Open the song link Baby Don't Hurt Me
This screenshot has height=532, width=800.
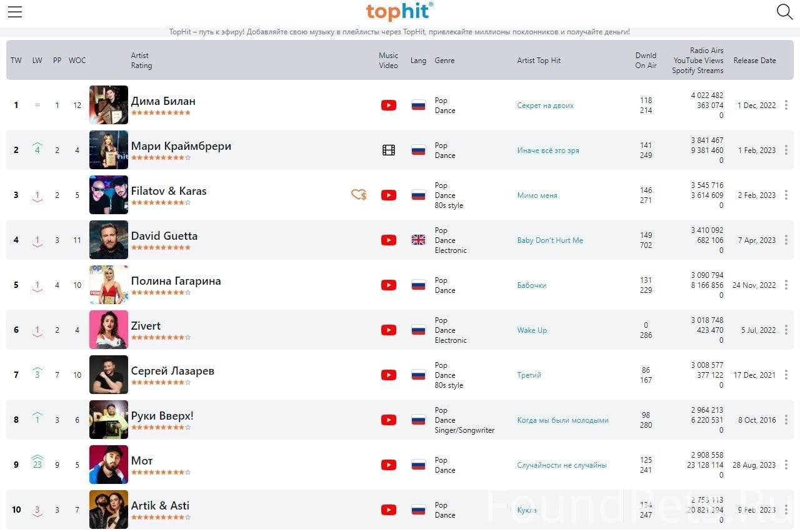tap(550, 240)
